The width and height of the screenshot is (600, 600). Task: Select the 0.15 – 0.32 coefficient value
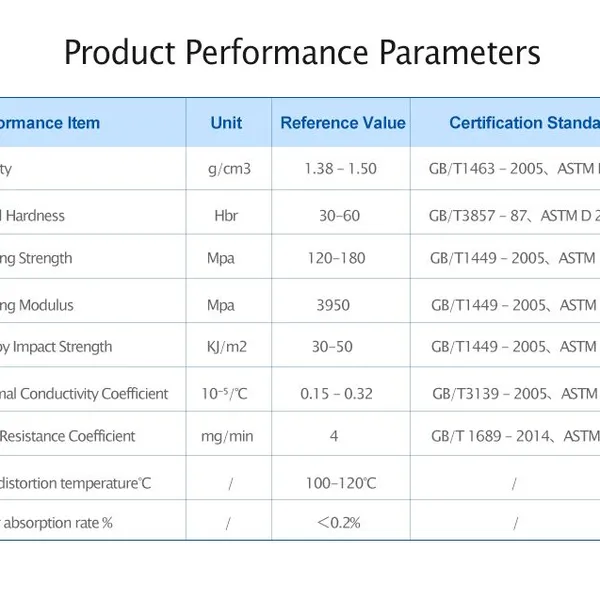pyautogui.click(x=336, y=394)
